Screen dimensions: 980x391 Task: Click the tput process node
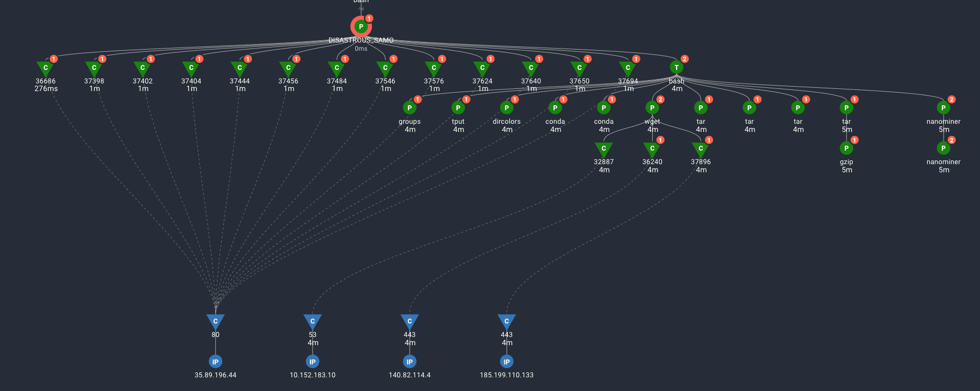(458, 108)
